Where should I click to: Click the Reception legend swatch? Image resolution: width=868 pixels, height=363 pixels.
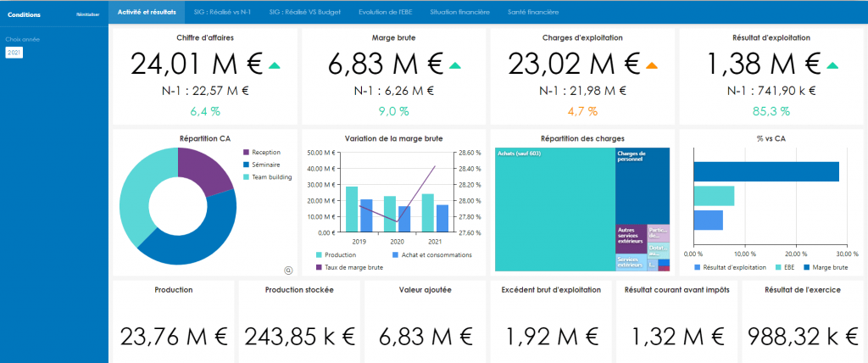click(x=247, y=152)
